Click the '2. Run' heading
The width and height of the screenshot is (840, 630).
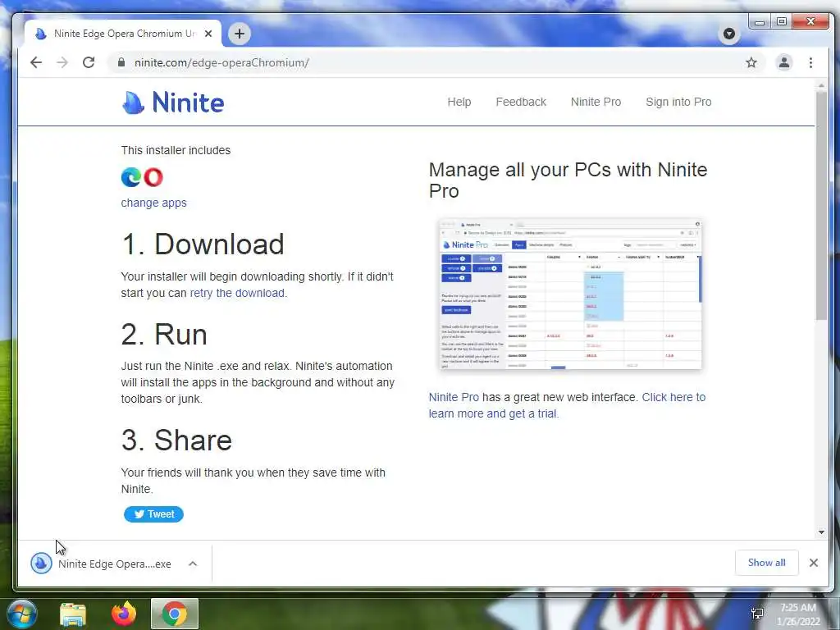point(164,335)
